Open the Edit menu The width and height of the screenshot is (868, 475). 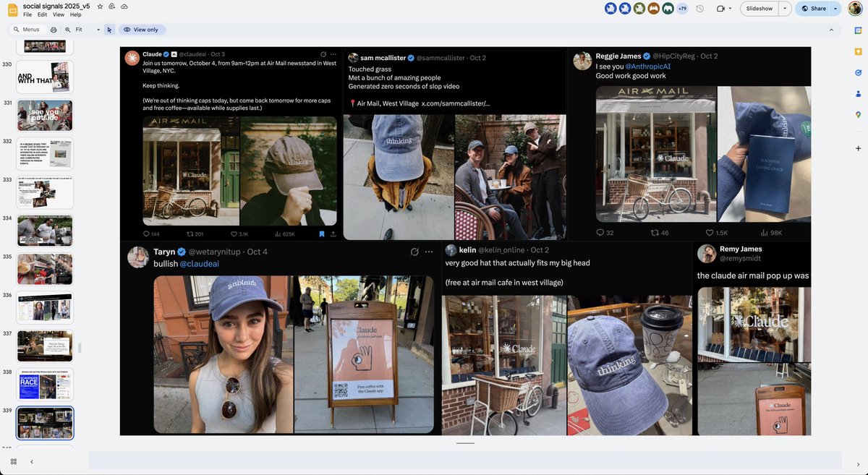click(42, 14)
